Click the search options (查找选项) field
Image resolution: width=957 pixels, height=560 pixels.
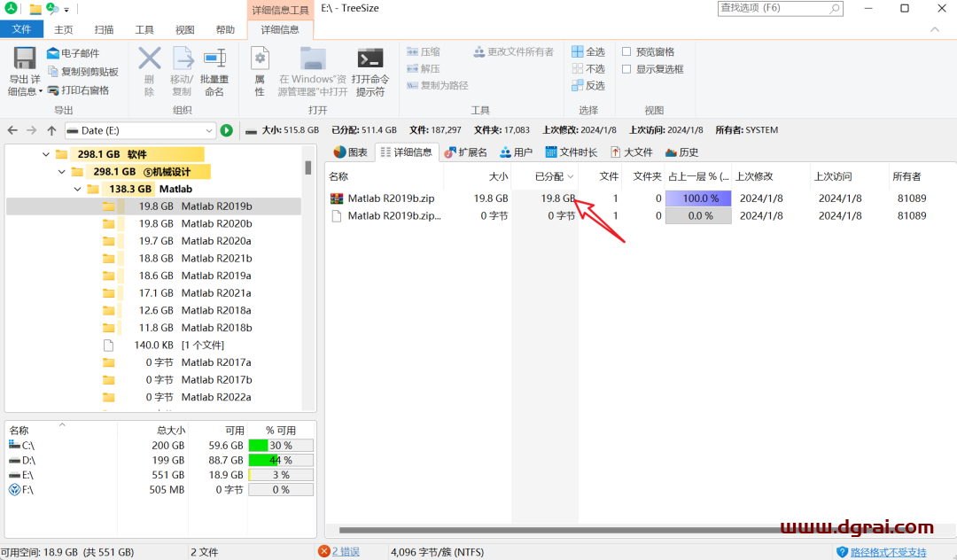[780, 9]
